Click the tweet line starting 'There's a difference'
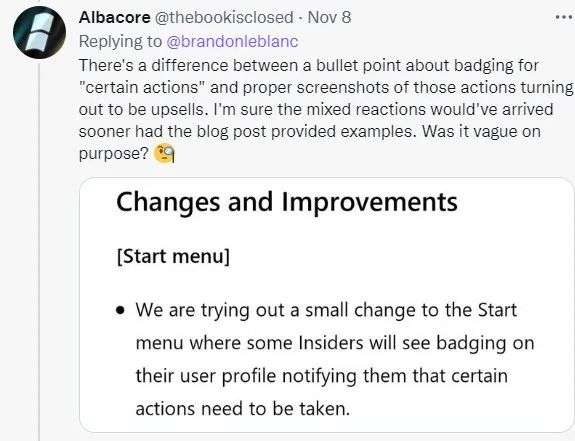 tap(309, 66)
